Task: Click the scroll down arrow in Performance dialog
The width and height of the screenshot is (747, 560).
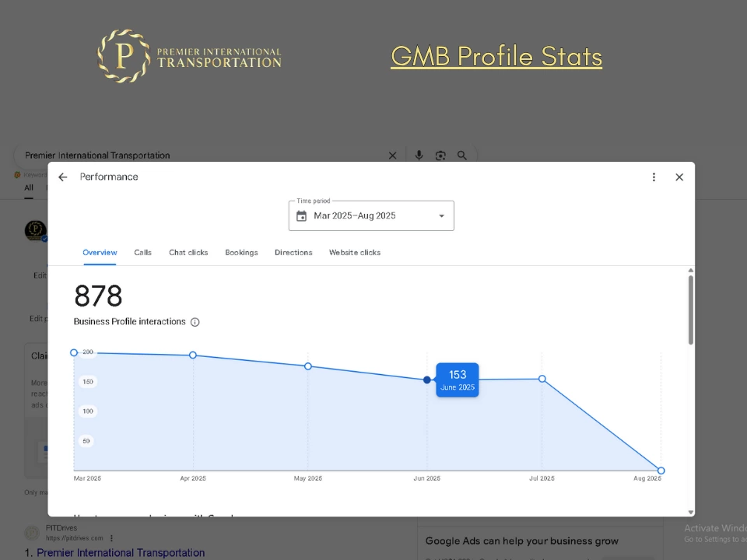Action: point(691,513)
